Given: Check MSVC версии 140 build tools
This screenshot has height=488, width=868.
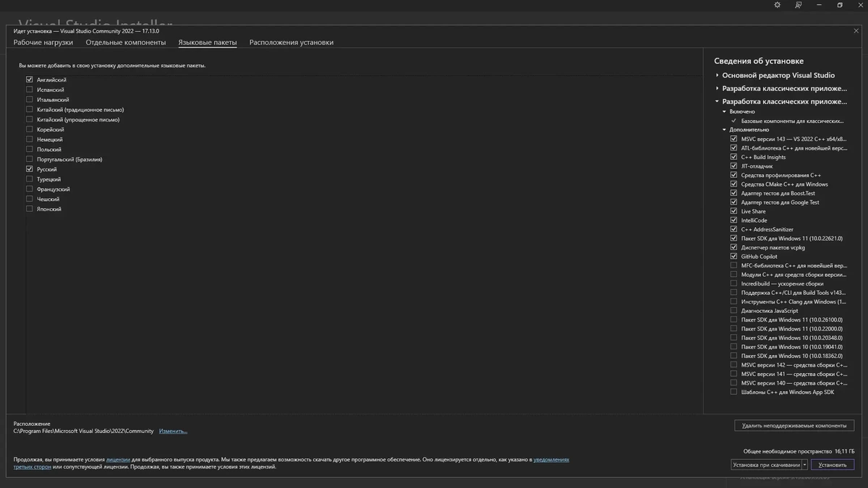Looking at the screenshot, I should (x=734, y=383).
